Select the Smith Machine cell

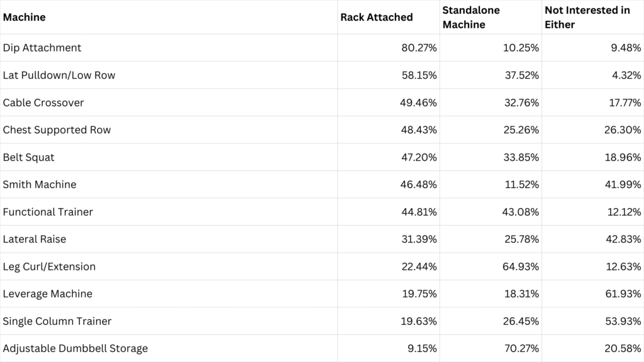pyautogui.click(x=40, y=185)
